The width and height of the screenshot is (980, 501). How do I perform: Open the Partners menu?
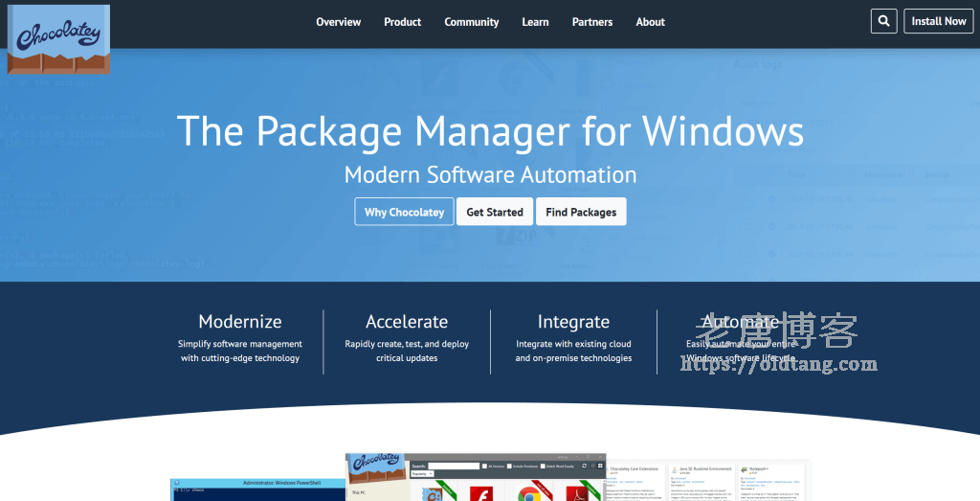[592, 22]
